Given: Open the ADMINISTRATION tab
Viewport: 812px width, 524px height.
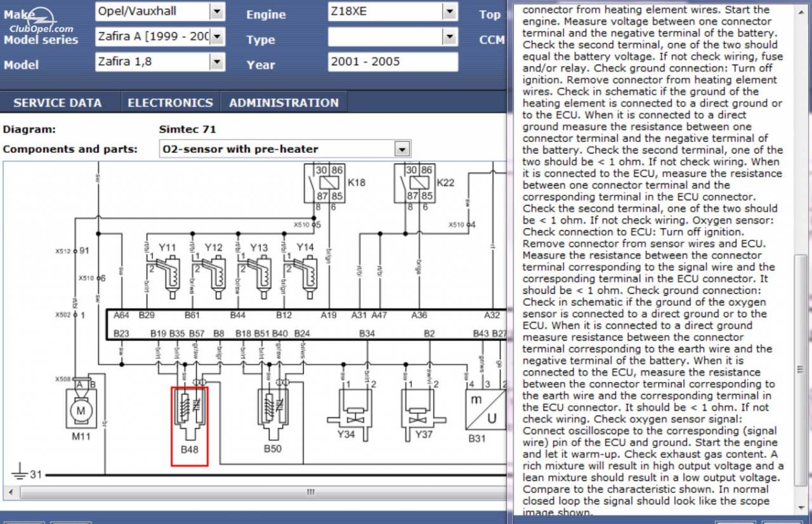Looking at the screenshot, I should pyautogui.click(x=284, y=103).
